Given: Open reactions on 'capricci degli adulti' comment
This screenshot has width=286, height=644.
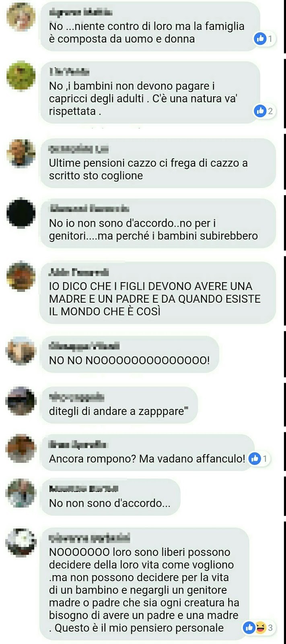Looking at the screenshot, I should [265, 111].
